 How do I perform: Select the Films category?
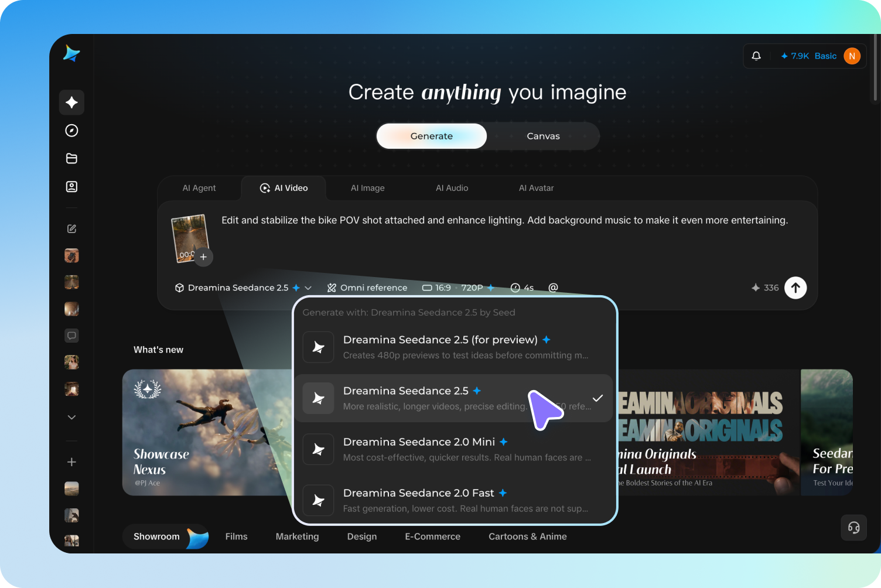tap(237, 536)
